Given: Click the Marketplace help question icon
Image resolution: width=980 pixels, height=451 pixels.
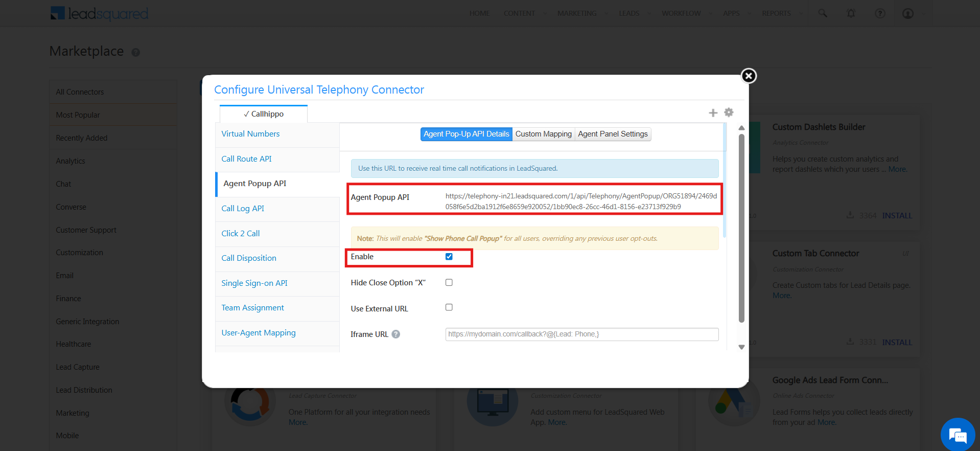Looking at the screenshot, I should [135, 52].
